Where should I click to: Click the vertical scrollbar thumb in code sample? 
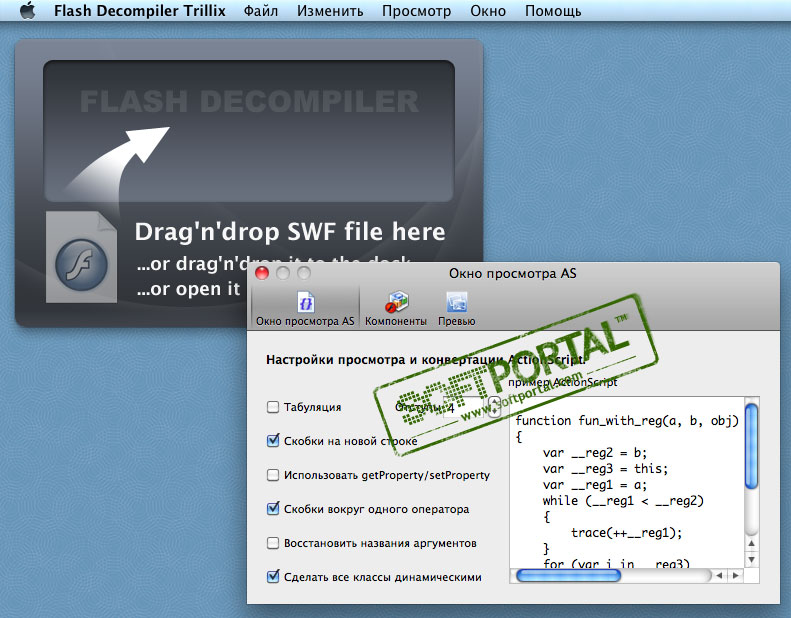[x=751, y=446]
